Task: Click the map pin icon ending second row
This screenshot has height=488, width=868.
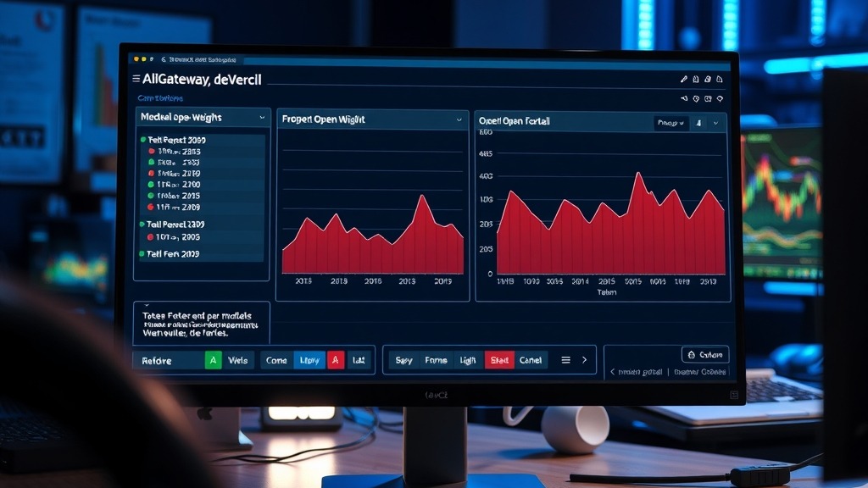Action: (720, 98)
